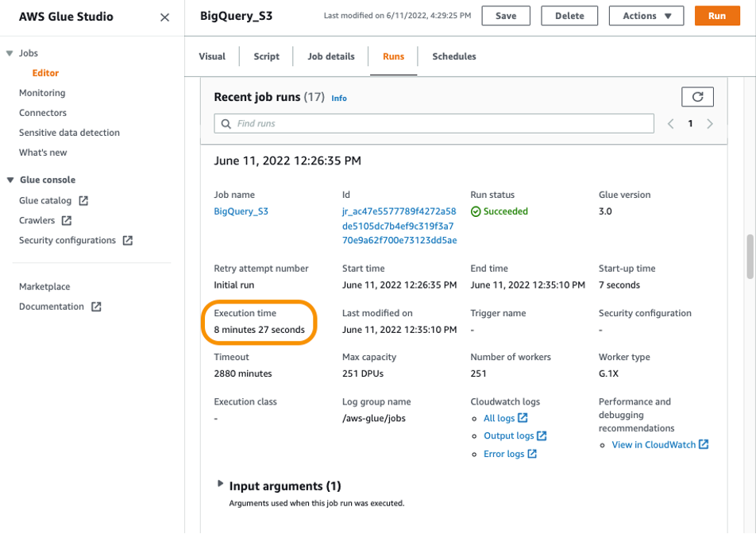The image size is (756, 534).
Task: Click the Crawlers external-link icon
Action: 67,220
